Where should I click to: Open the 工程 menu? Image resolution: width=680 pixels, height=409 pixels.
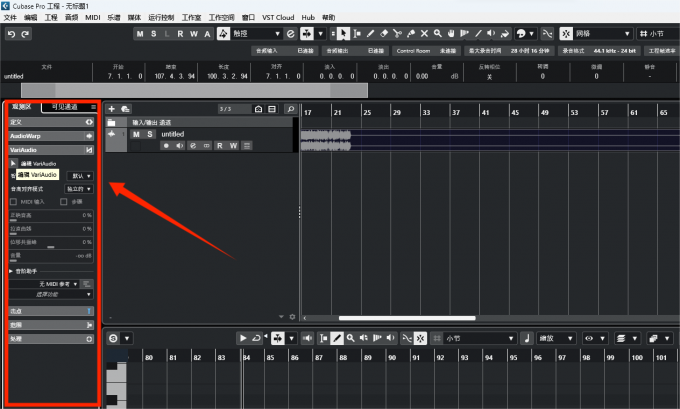tap(51, 17)
